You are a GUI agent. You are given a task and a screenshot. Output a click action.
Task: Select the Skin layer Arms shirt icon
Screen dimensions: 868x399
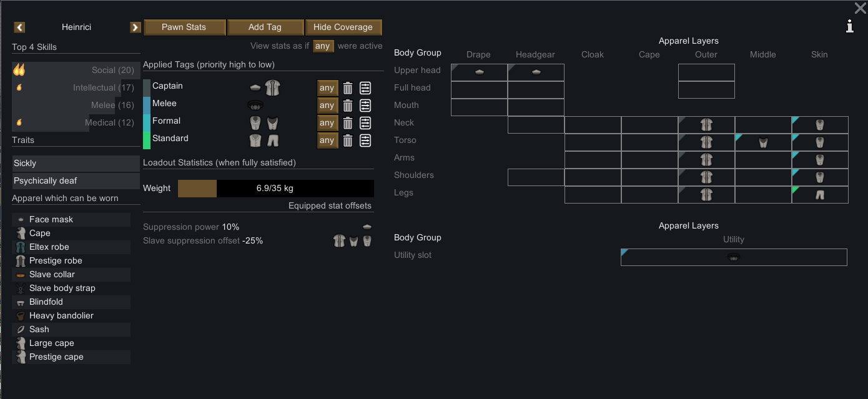tap(820, 160)
